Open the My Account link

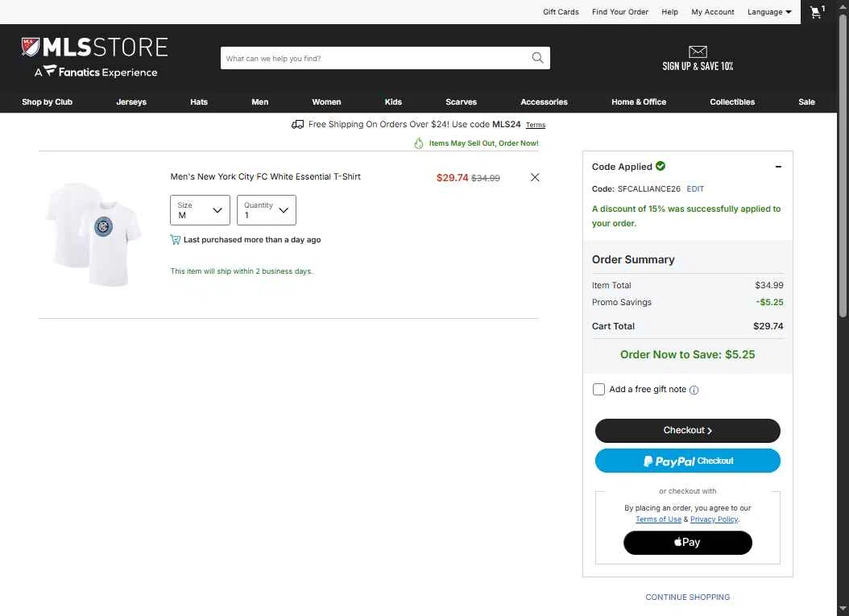713,12
